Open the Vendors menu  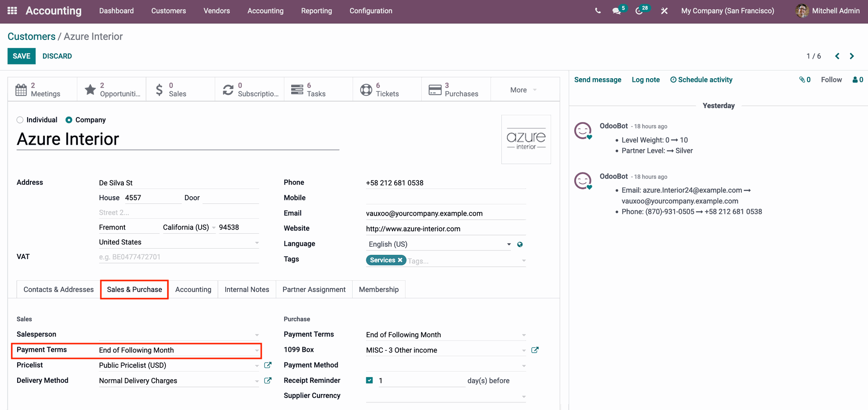(x=217, y=11)
